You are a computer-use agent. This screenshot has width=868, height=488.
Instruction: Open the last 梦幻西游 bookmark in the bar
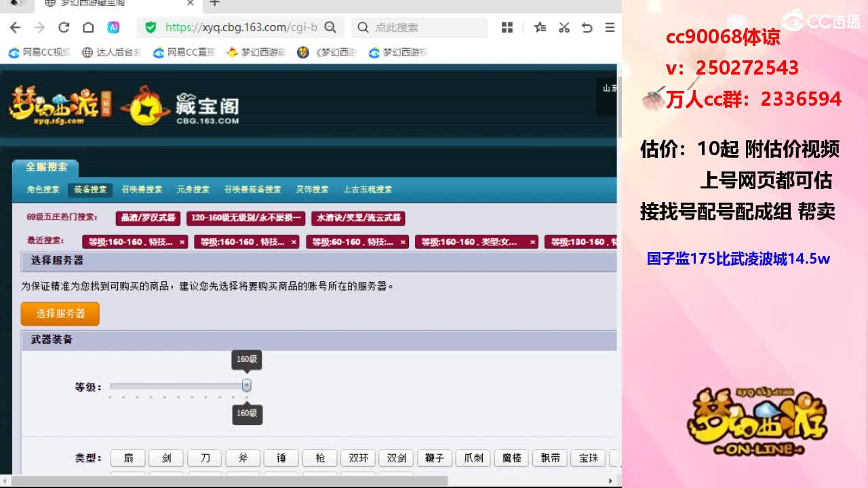point(398,52)
